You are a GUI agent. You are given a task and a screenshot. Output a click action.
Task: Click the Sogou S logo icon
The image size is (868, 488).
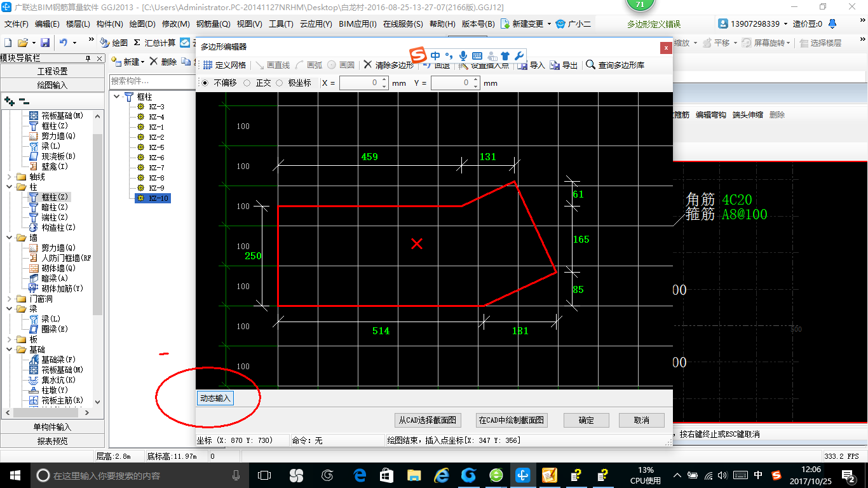coord(417,55)
